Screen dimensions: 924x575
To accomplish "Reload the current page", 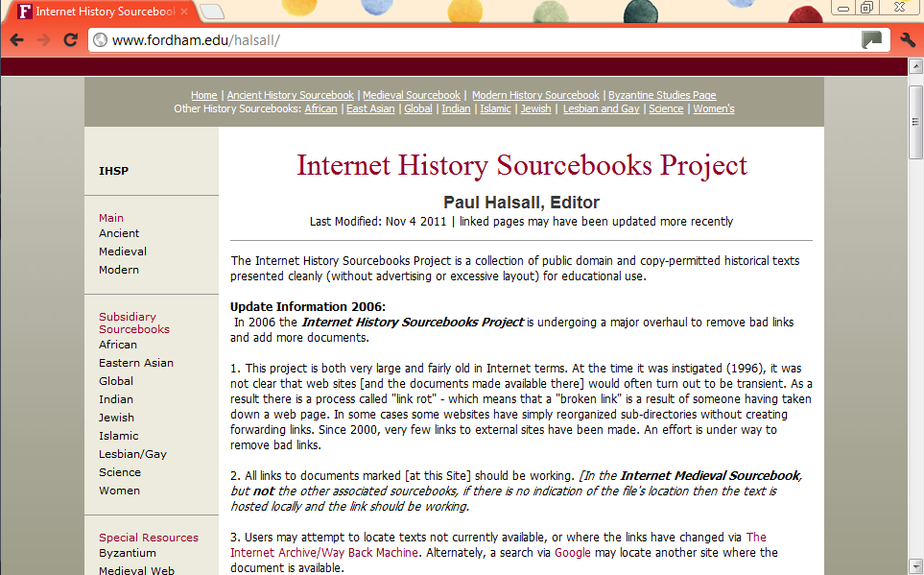I will click(x=69, y=39).
